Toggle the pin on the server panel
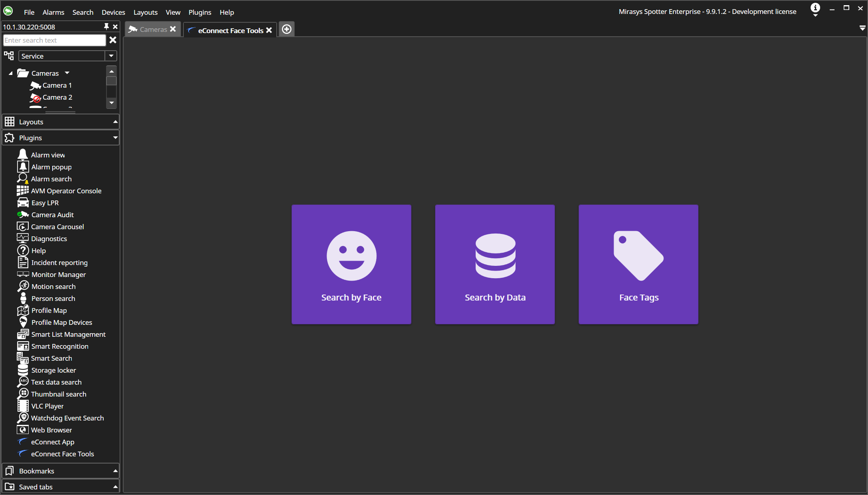The height and width of the screenshot is (495, 868). [x=106, y=27]
